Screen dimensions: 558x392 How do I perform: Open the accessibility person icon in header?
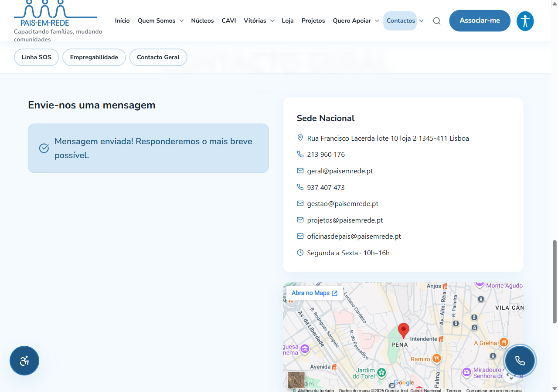pyautogui.click(x=525, y=21)
